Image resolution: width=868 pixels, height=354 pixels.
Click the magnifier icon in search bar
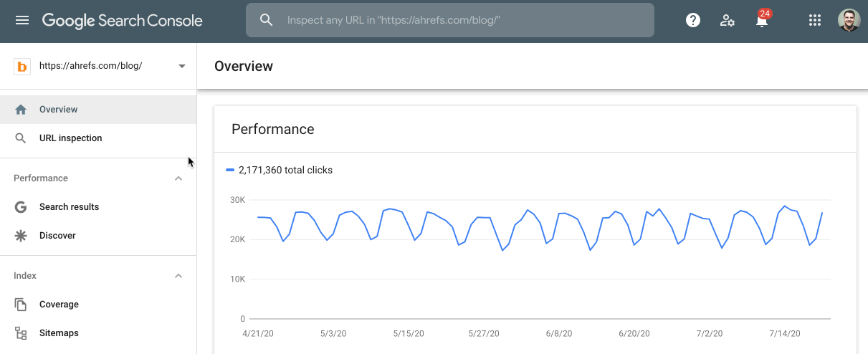pyautogui.click(x=267, y=20)
